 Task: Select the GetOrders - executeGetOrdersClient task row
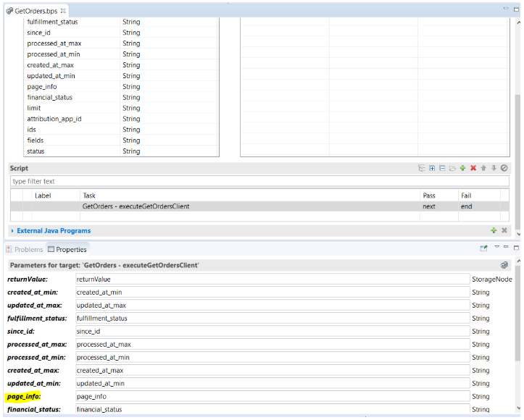(x=217, y=206)
